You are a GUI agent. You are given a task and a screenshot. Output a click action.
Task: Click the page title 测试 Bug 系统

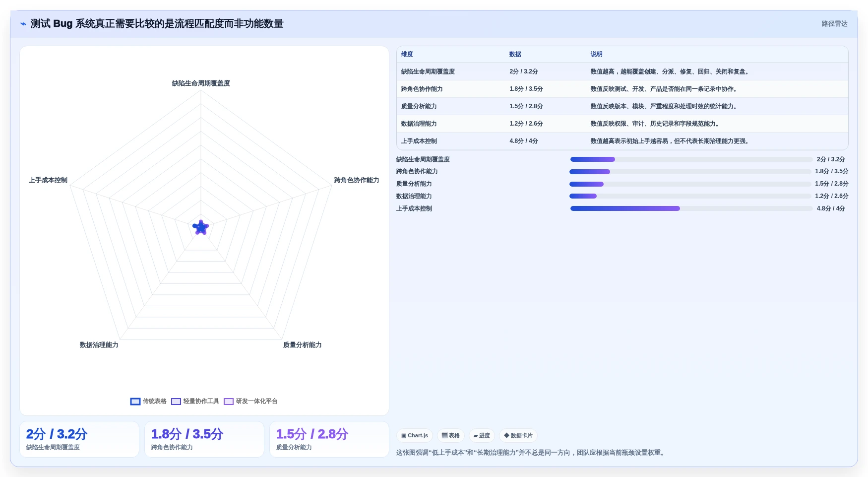point(157,24)
